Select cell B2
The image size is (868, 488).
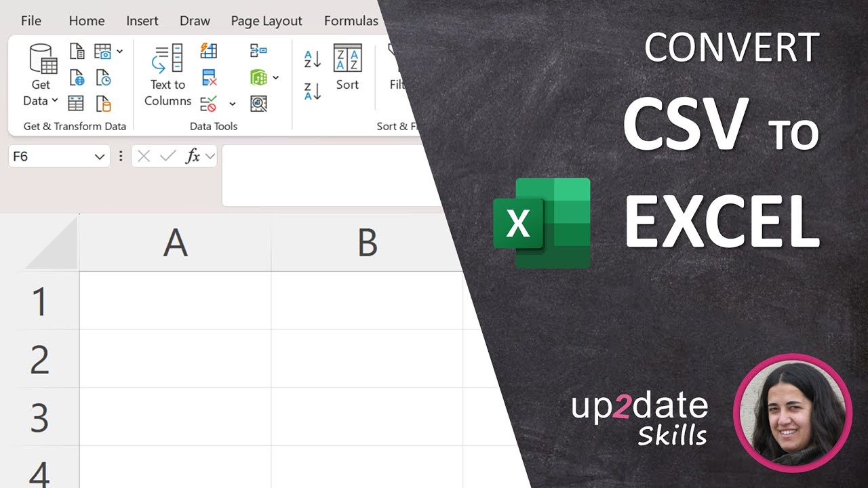(367, 359)
